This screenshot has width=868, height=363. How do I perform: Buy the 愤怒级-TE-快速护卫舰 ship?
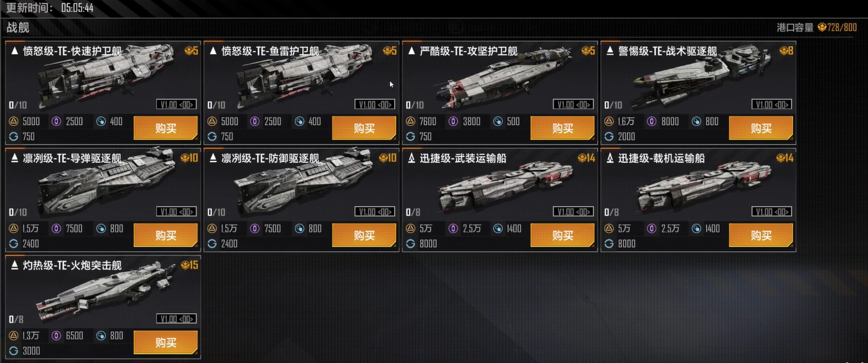coord(166,128)
